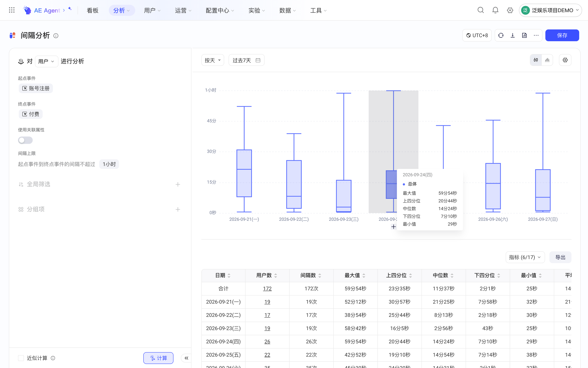Open the report file icon next to download
The image size is (588, 368).
pyautogui.click(x=524, y=35)
